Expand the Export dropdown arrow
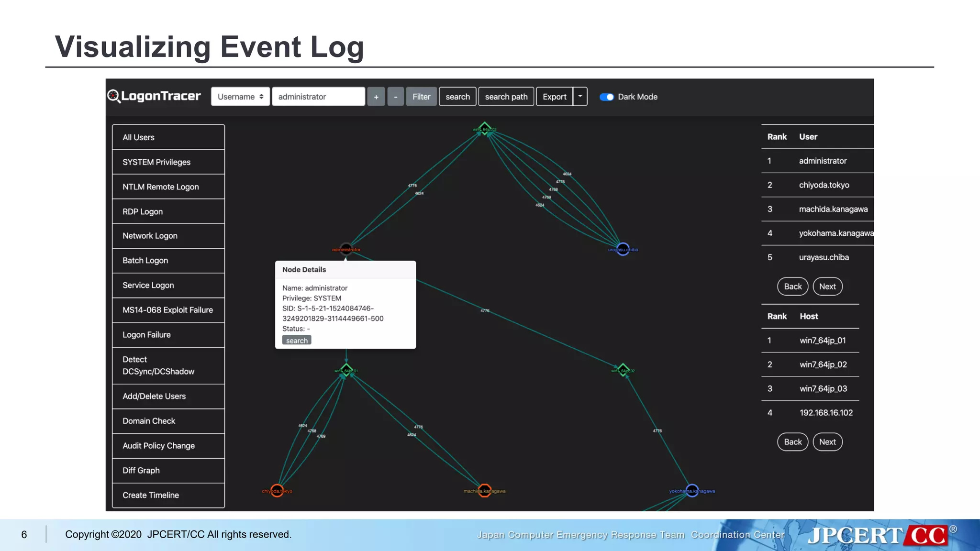Viewport: 980px width, 551px height. pos(580,97)
